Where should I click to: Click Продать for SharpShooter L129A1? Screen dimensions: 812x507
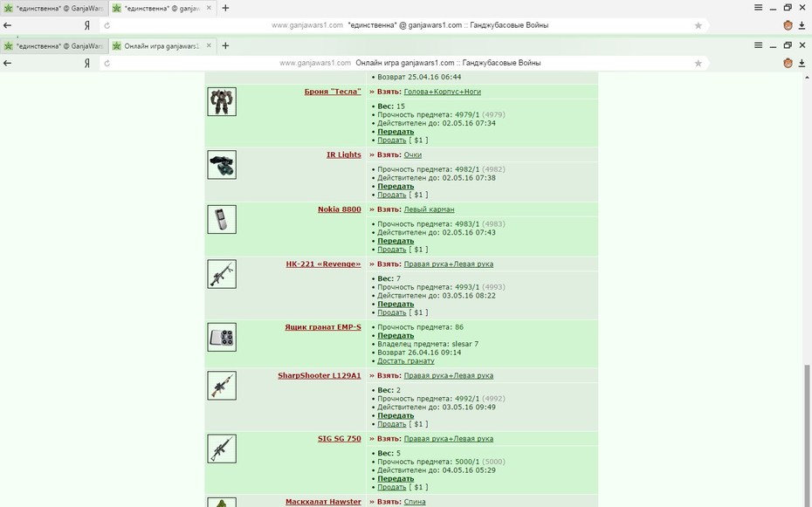pyautogui.click(x=391, y=424)
